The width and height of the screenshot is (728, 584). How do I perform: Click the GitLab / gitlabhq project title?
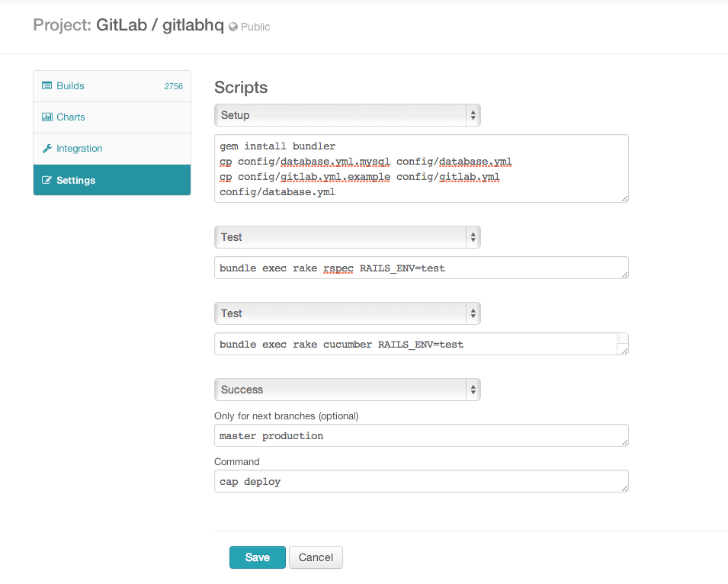160,25
